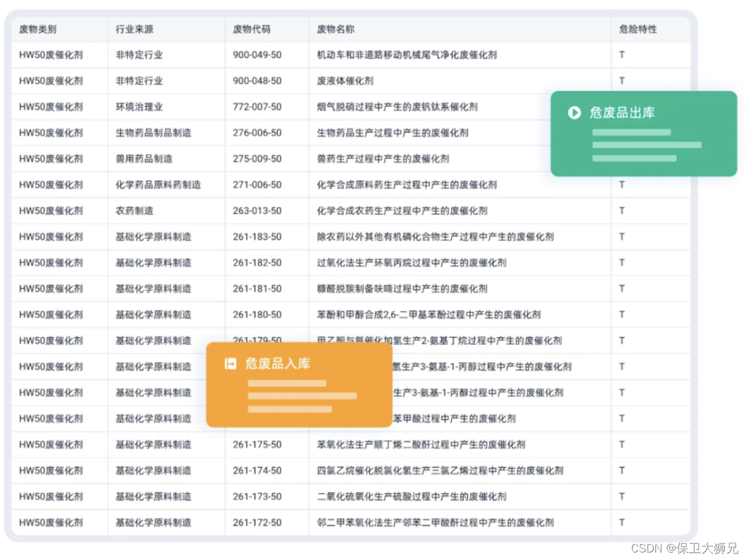Click 生物药品生产过程中产生的废催化剂 name
748x560 pixels.
[393, 133]
